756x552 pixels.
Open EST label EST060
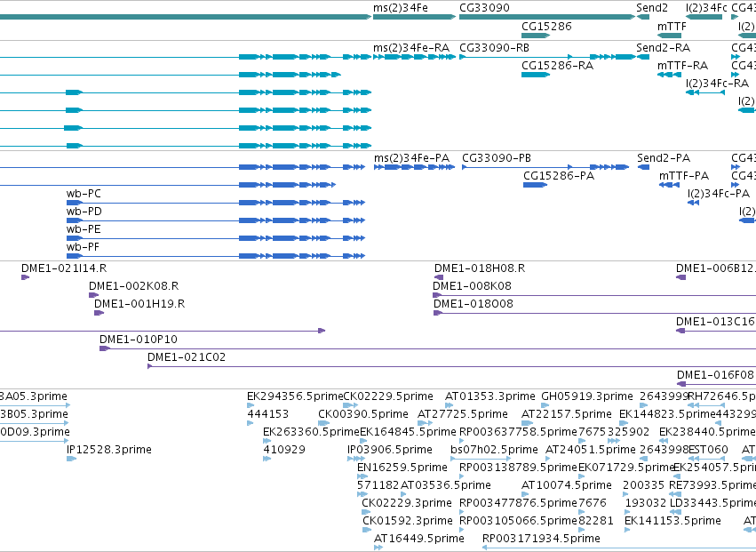708,450
